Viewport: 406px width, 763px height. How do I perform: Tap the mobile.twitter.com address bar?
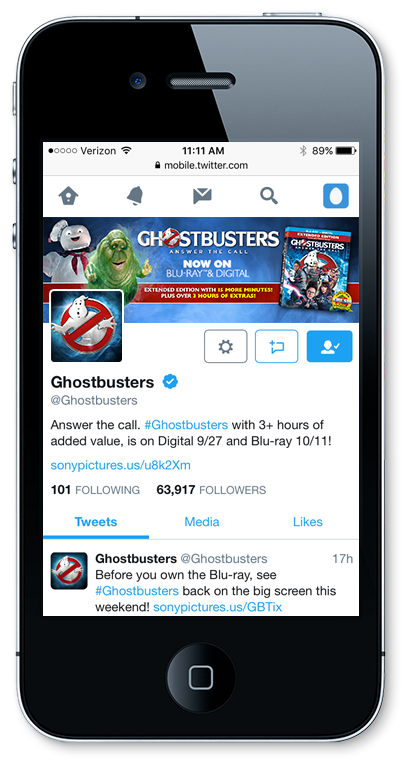pyautogui.click(x=201, y=165)
